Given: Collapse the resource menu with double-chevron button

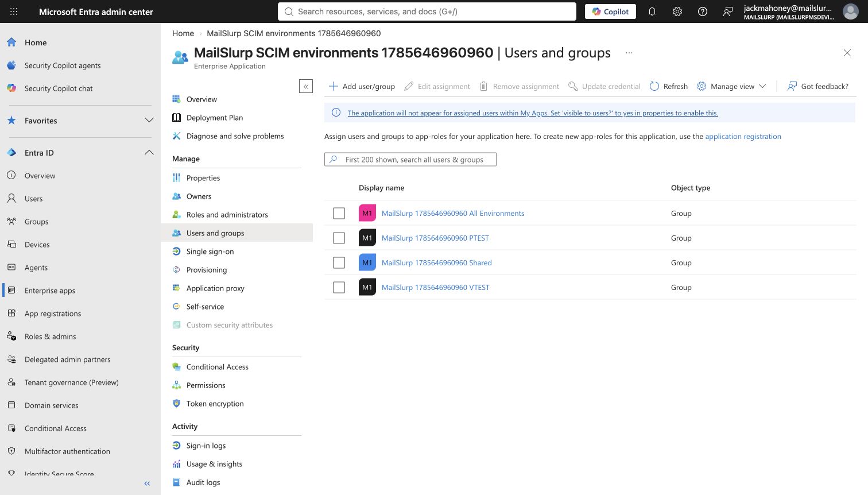Looking at the screenshot, I should coord(306,86).
